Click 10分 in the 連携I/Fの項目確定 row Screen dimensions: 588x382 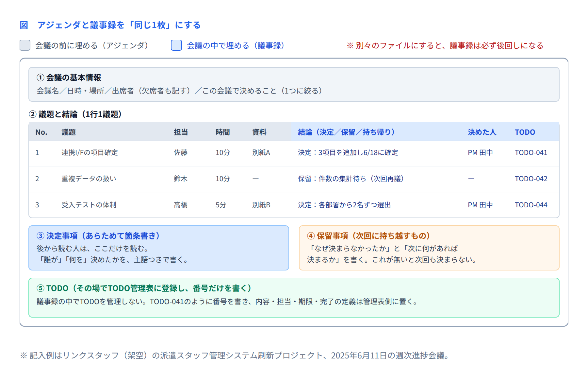(223, 152)
